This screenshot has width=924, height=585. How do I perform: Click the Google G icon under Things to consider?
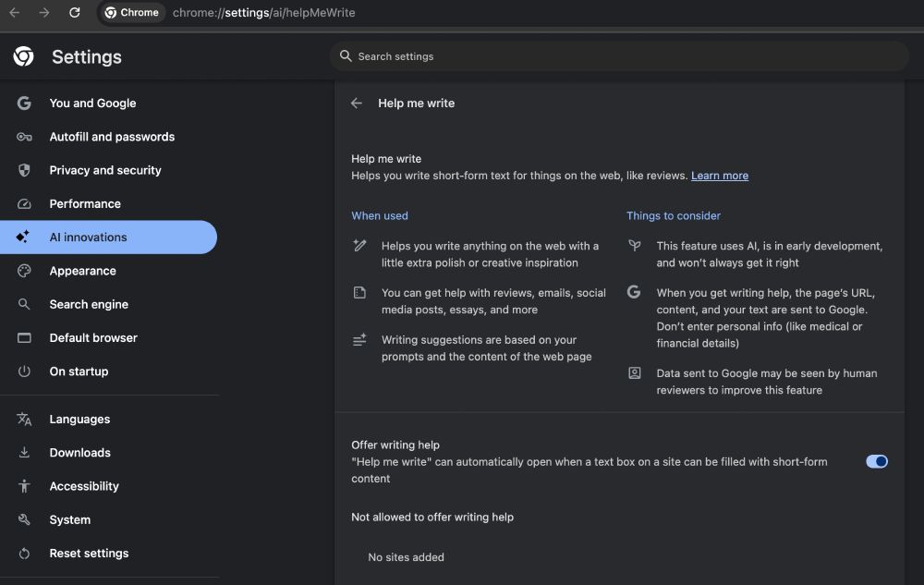pyautogui.click(x=634, y=292)
